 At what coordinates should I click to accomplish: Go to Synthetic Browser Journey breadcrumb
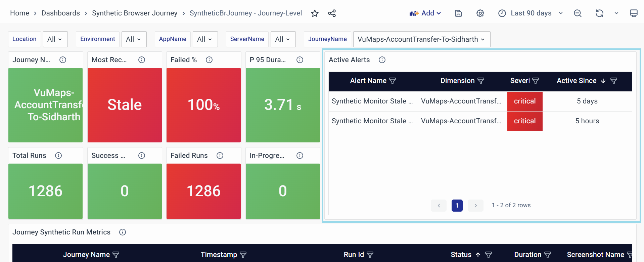(x=134, y=13)
